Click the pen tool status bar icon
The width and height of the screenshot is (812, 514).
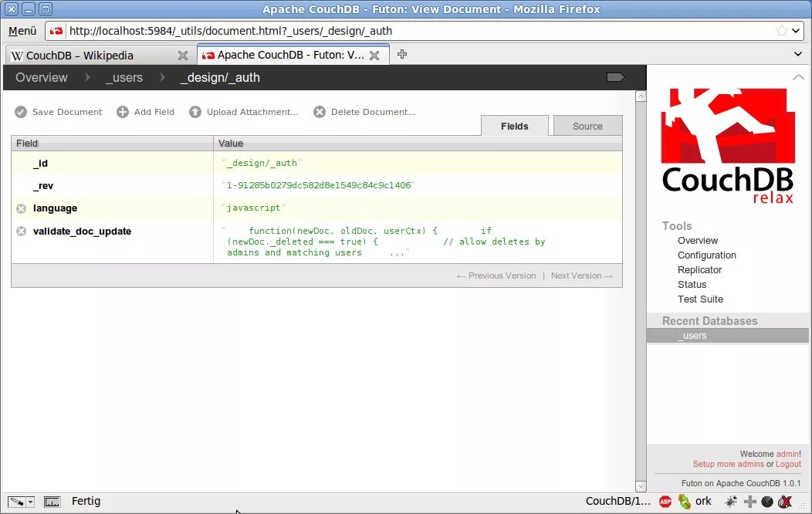point(16,502)
